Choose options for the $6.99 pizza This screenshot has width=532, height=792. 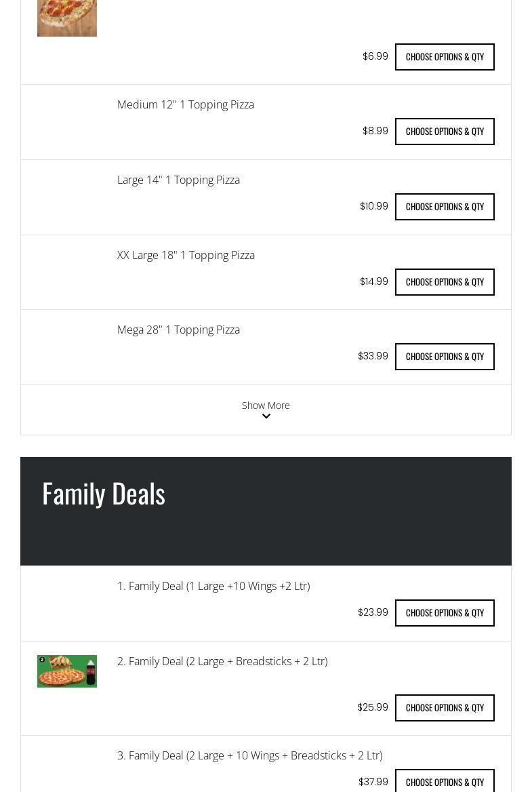click(445, 57)
